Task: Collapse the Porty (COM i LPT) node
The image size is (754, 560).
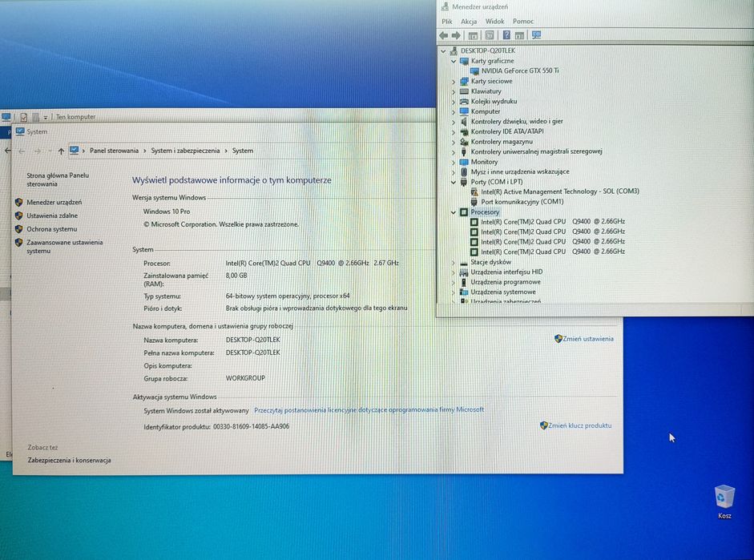Action: click(454, 182)
